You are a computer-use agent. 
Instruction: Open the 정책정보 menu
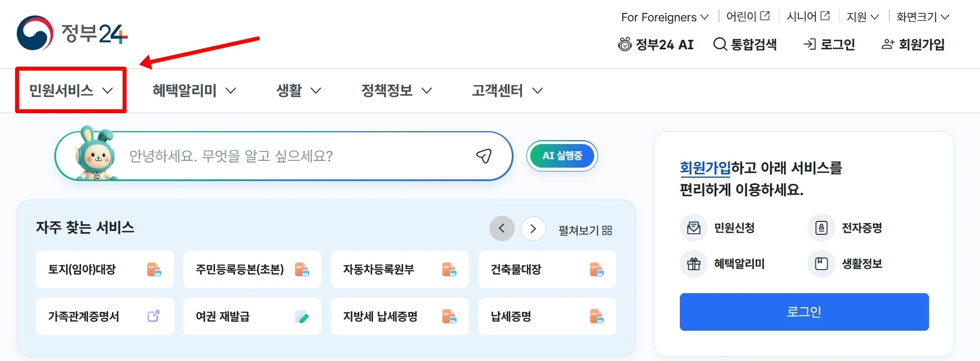(x=396, y=90)
